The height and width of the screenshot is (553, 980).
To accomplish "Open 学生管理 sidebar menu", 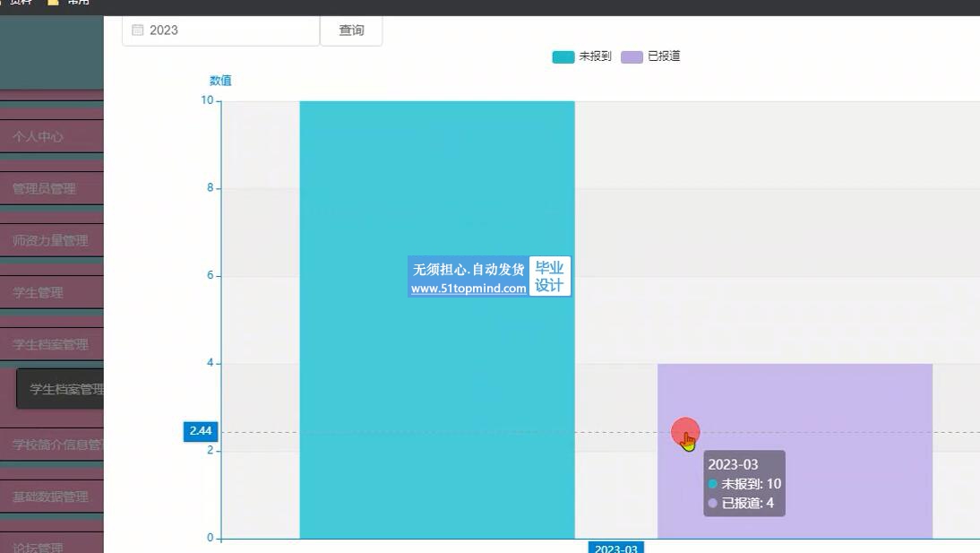I will tap(51, 292).
